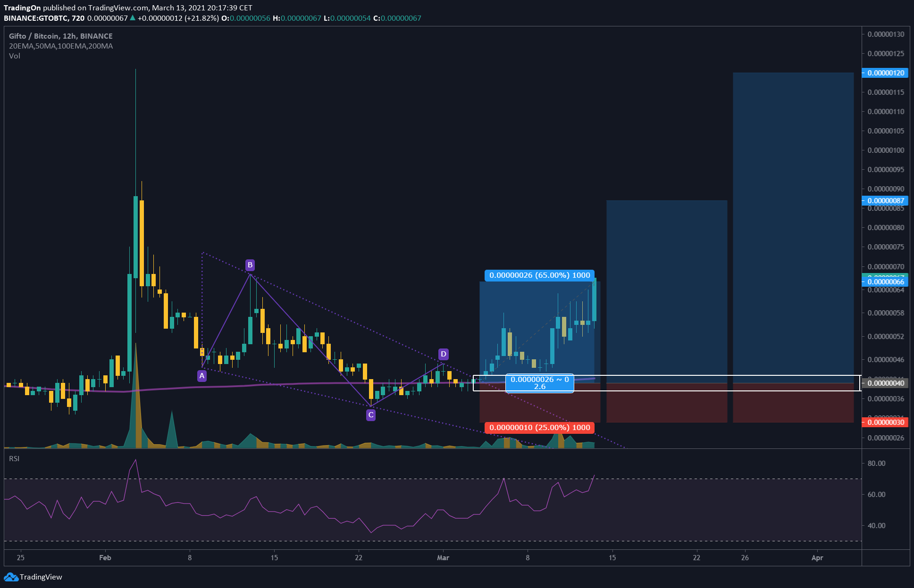Click the +0.00000012 (+21.82%) change value
The width and height of the screenshot is (914, 588).
point(178,18)
